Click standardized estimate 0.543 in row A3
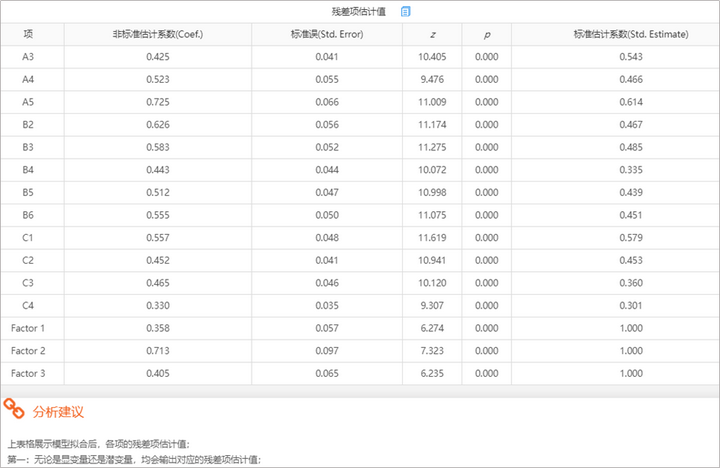 tap(631, 56)
